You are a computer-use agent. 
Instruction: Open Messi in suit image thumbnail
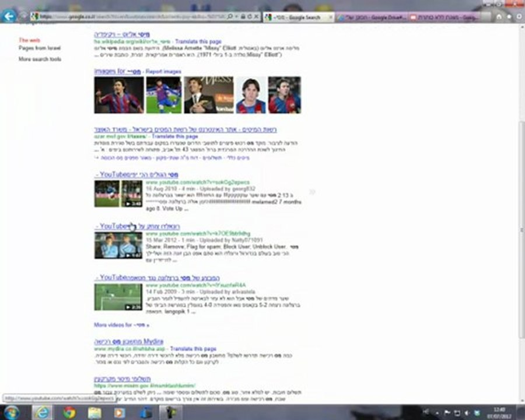209,95
